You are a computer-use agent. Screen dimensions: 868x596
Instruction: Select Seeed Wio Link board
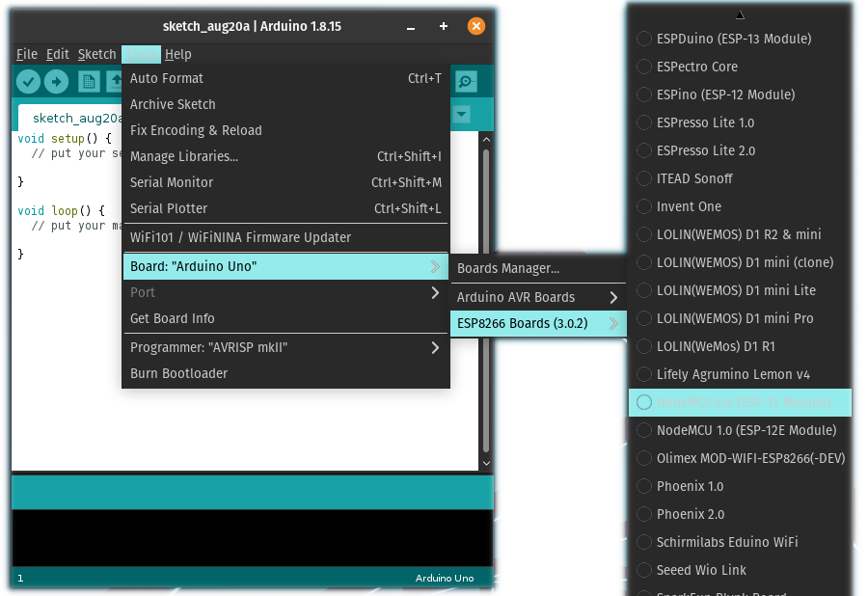[x=740, y=570]
